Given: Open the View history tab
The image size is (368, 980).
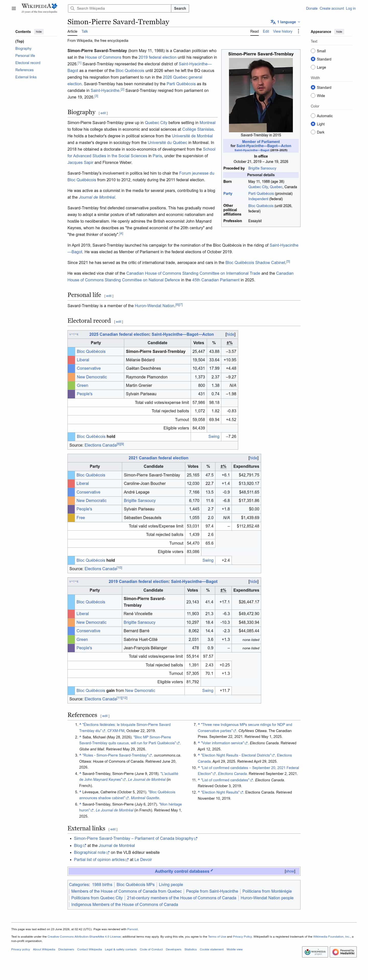Looking at the screenshot, I should point(283,32).
